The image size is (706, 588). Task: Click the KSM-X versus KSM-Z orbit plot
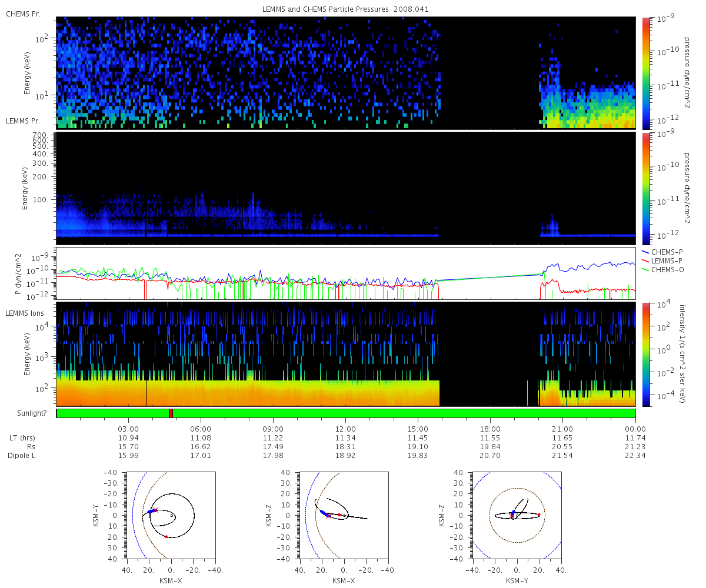pyautogui.click(x=344, y=515)
